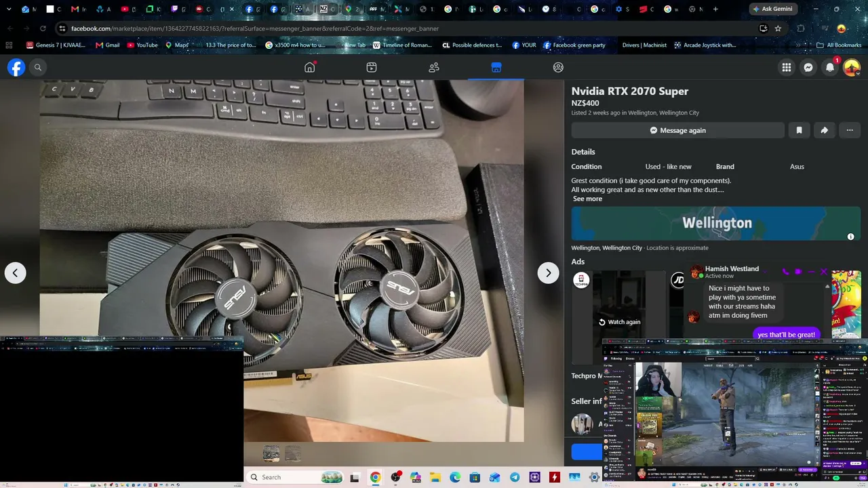Select the first photo thumbnail
The image size is (868, 488).
click(271, 453)
